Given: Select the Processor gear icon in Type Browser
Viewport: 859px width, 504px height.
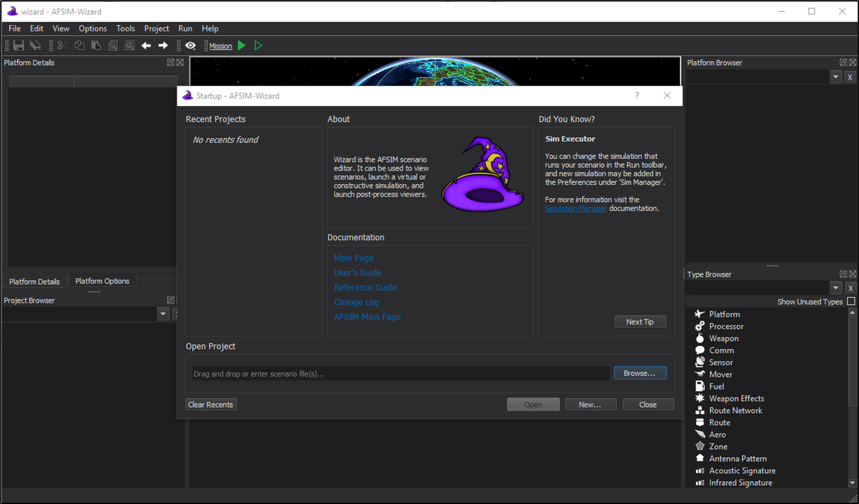Looking at the screenshot, I should pos(700,326).
